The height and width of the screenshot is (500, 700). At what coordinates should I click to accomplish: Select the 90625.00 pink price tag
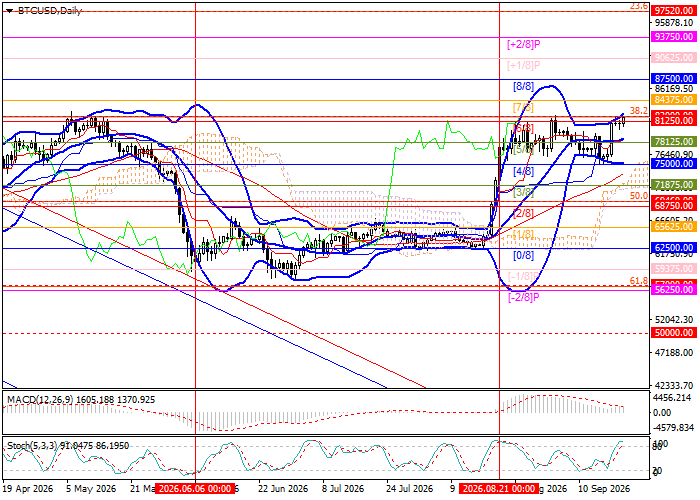click(x=674, y=58)
